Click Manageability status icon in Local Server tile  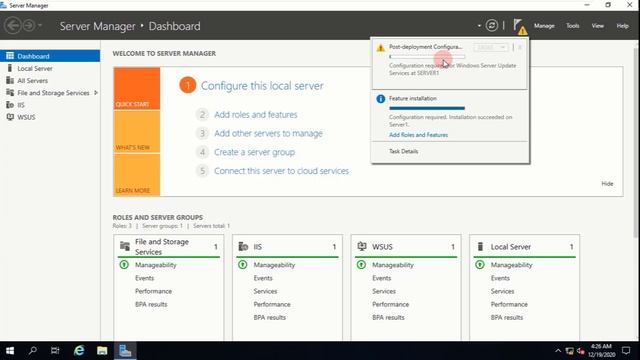[x=480, y=265]
